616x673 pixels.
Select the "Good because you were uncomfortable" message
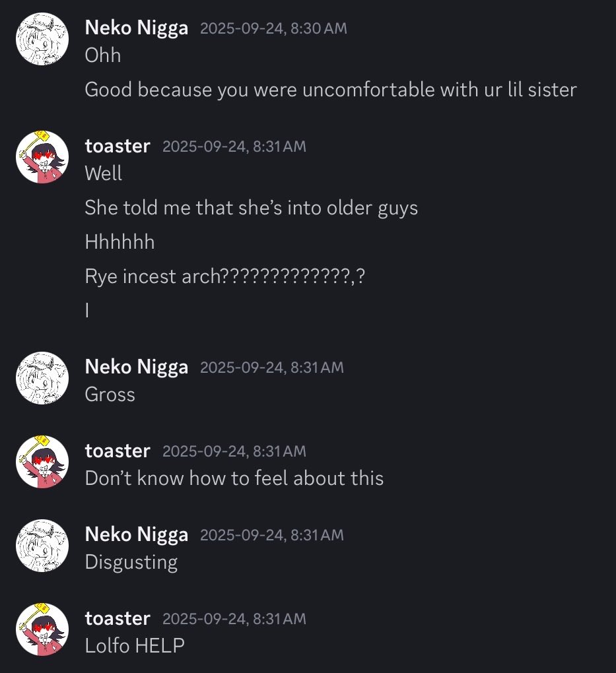point(330,89)
